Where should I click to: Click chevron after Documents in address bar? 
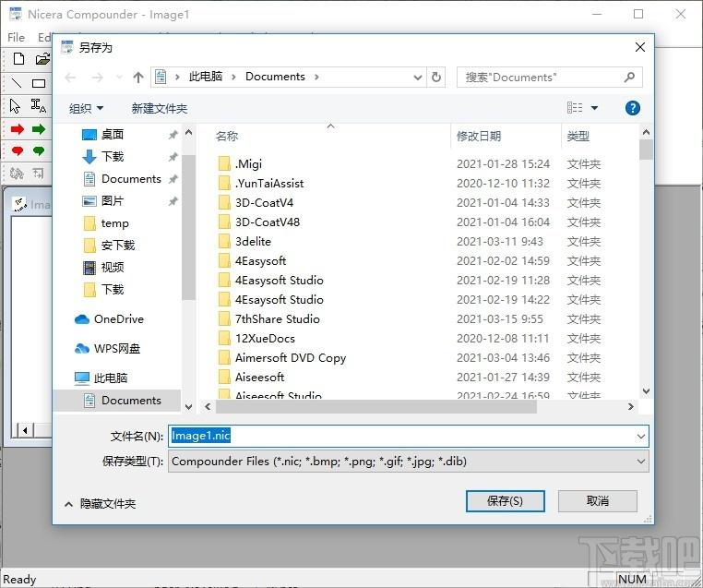(x=316, y=77)
